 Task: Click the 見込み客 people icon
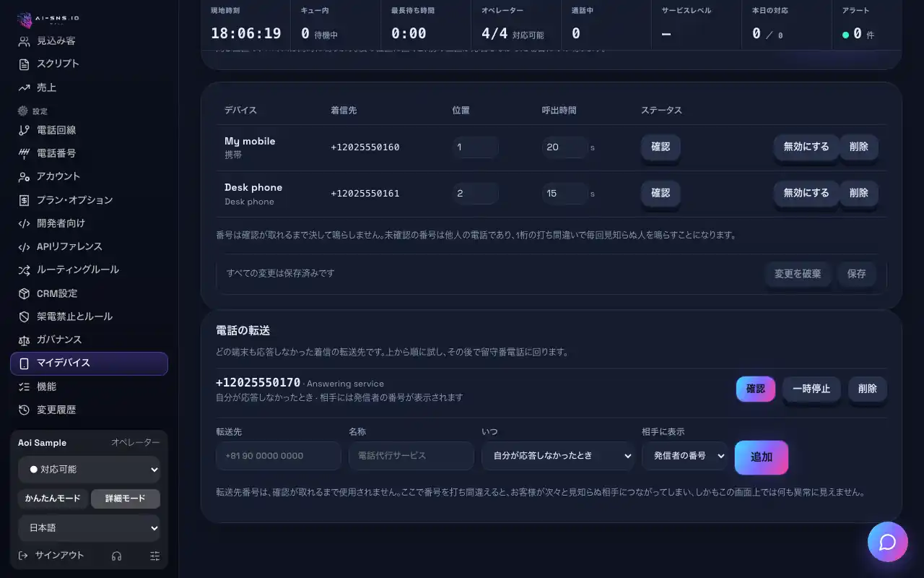coord(24,41)
